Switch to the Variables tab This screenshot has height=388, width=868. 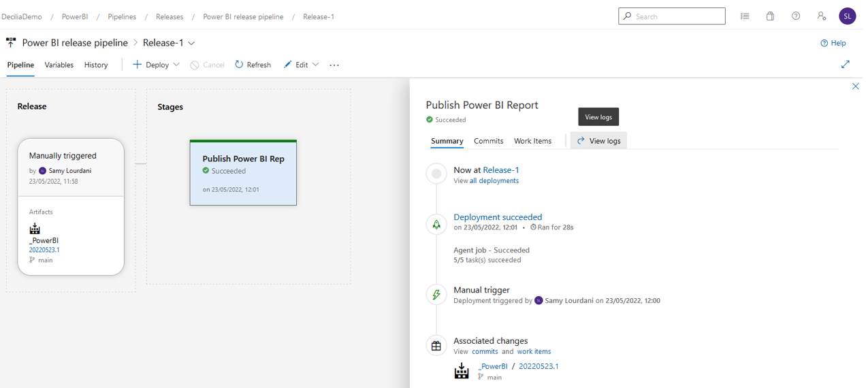pyautogui.click(x=59, y=65)
